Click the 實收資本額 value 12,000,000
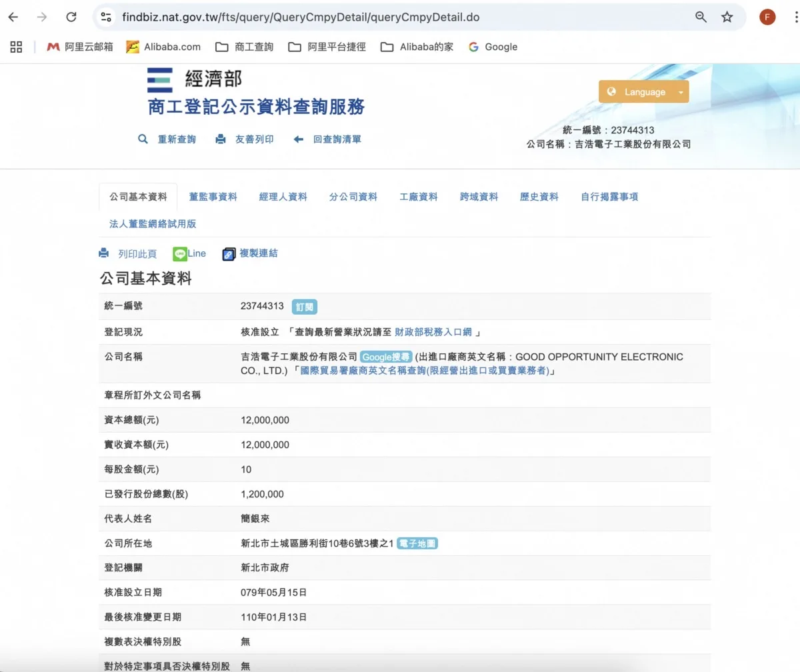This screenshot has height=672, width=800. coord(265,445)
